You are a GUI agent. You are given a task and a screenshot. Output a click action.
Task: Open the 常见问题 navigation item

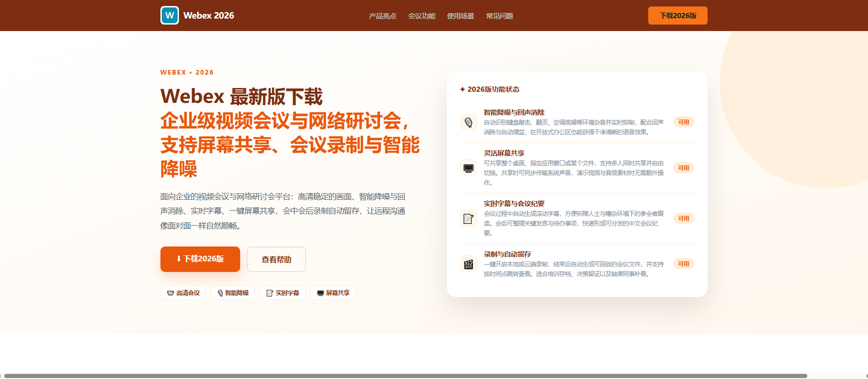[499, 16]
